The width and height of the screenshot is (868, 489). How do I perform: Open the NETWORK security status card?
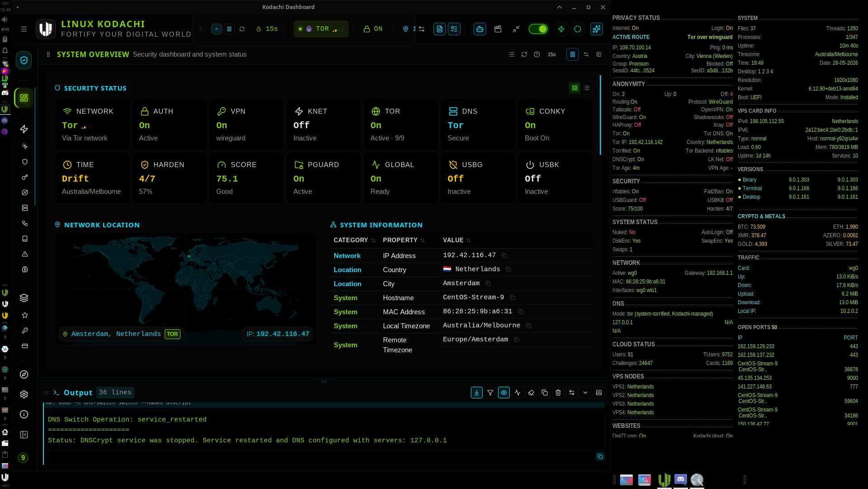(92, 125)
